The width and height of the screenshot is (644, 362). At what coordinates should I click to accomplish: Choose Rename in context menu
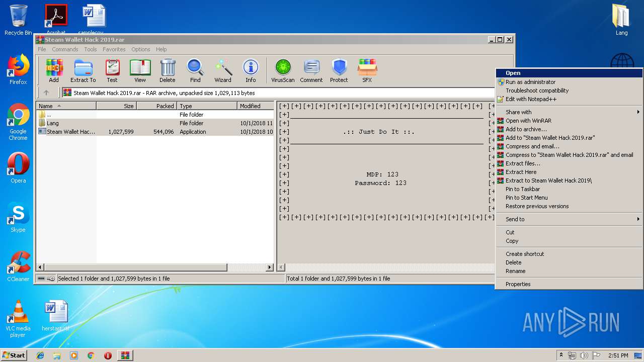(x=569, y=271)
